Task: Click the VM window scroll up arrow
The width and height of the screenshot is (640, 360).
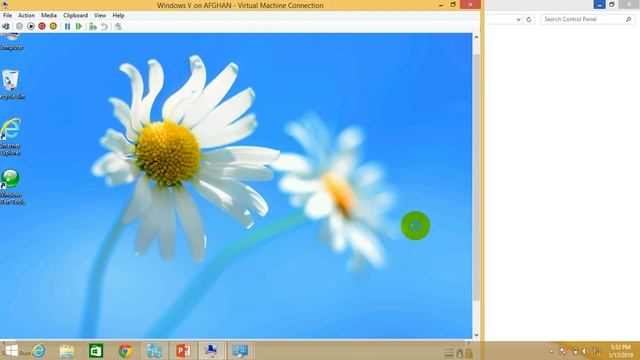Action: point(476,37)
